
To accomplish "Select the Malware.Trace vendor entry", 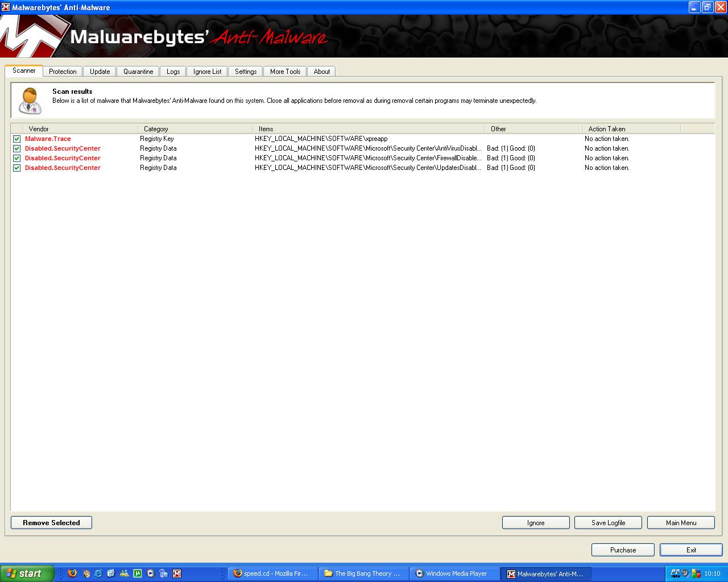I will 48,139.
